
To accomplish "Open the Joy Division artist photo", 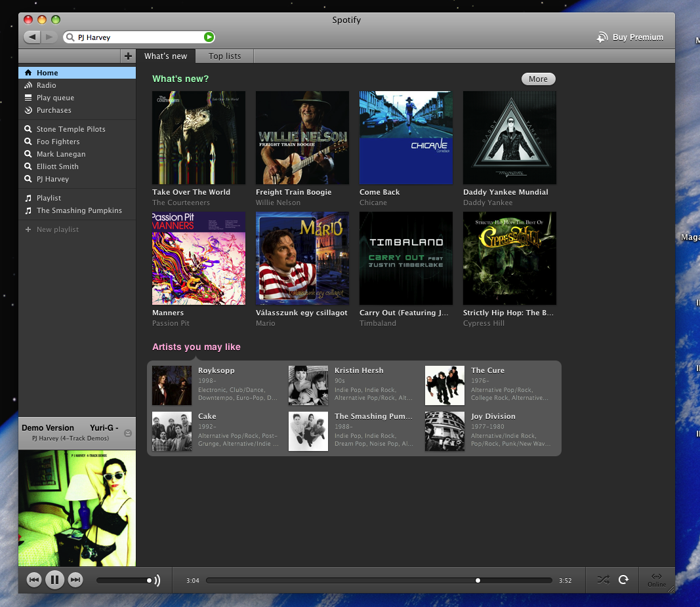I will (x=445, y=431).
